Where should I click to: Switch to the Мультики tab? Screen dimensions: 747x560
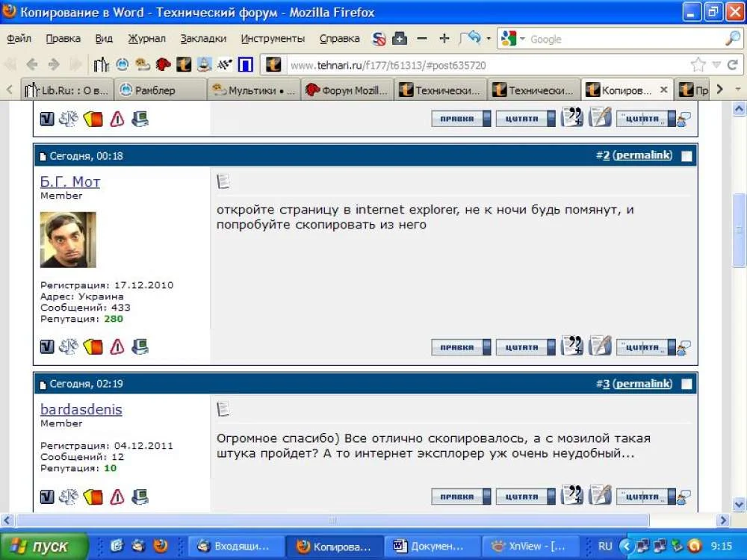pyautogui.click(x=254, y=90)
